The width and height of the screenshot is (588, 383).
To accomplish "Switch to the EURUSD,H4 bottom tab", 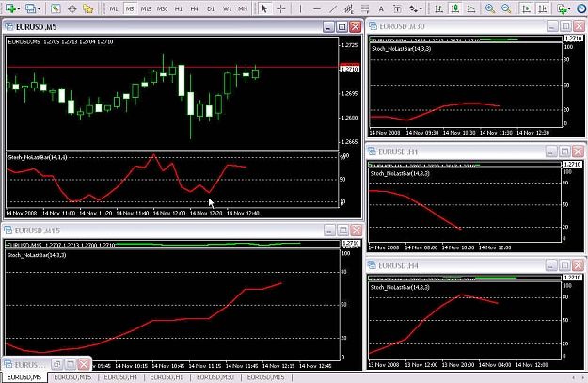I will (120, 377).
